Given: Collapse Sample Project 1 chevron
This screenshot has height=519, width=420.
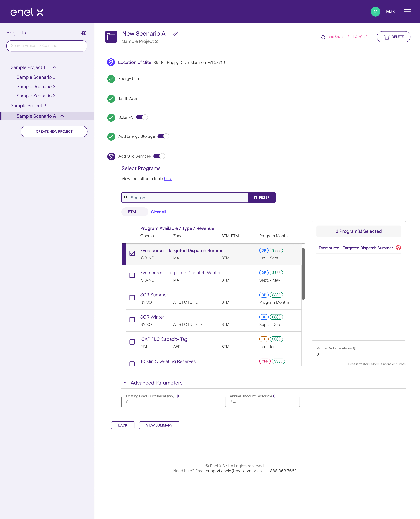Looking at the screenshot, I should pos(54,67).
